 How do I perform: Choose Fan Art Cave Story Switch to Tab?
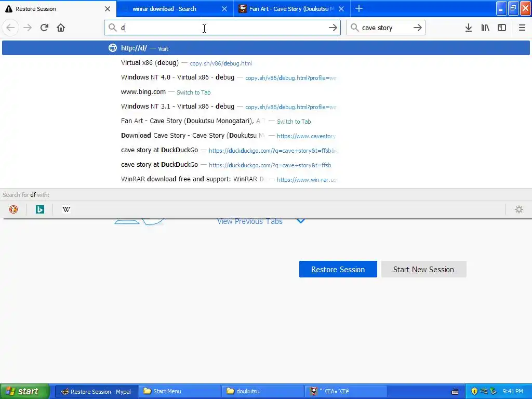[266, 121]
